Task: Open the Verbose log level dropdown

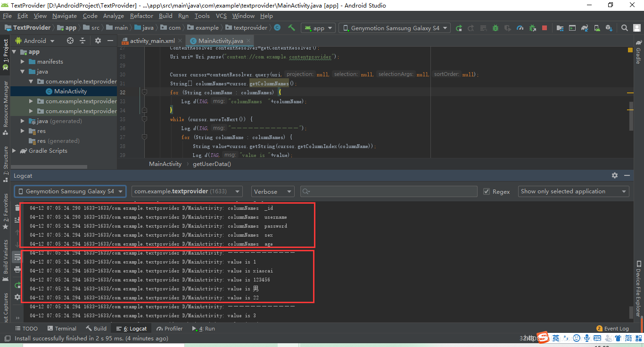Action: tap(273, 191)
